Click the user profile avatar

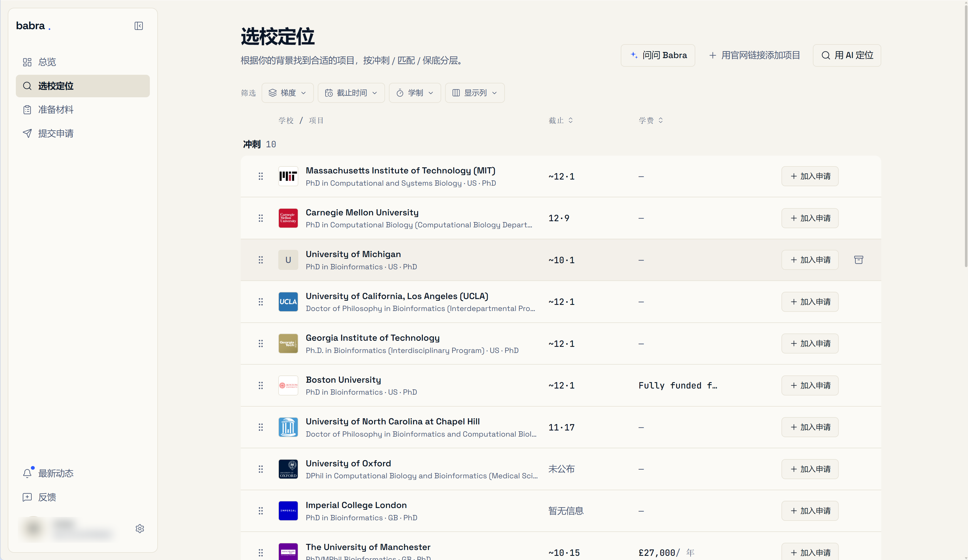pyautogui.click(x=33, y=528)
